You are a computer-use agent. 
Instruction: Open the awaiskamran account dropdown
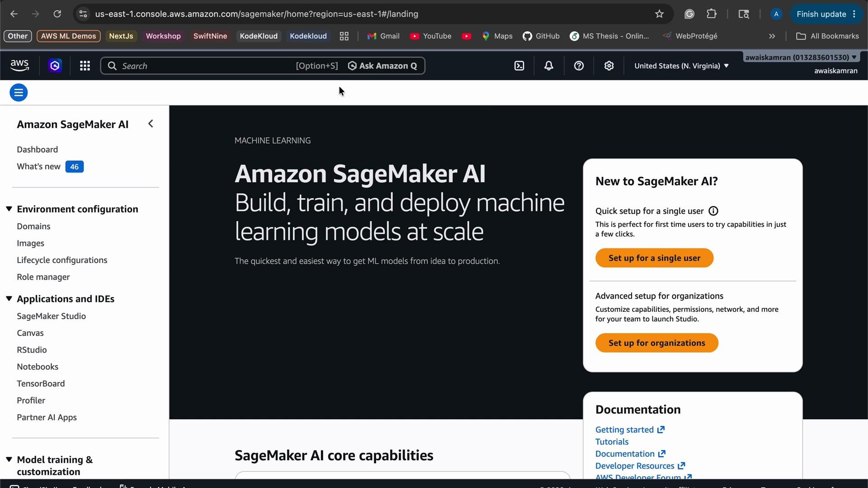pyautogui.click(x=801, y=57)
